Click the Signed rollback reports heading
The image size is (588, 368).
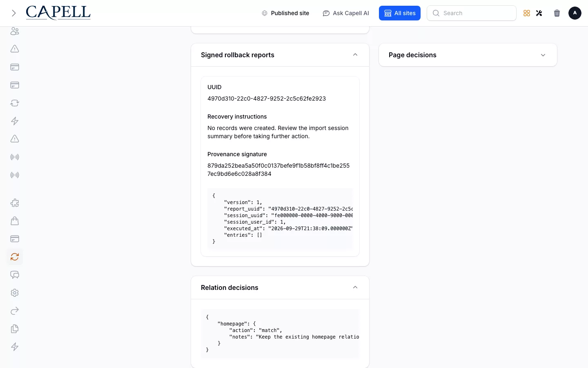tap(238, 55)
